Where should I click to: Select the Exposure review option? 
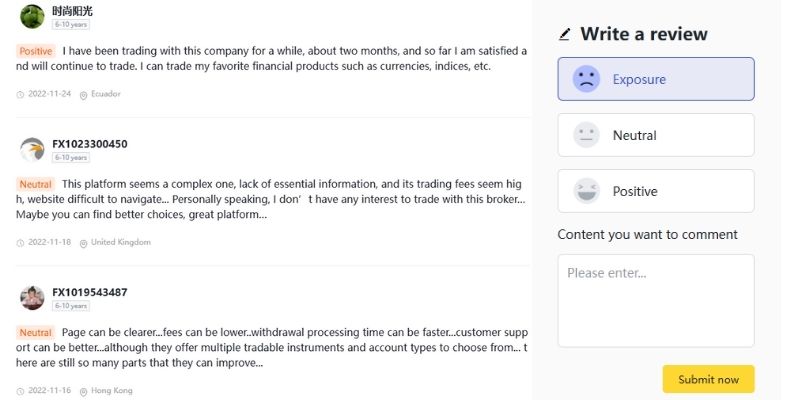click(656, 79)
